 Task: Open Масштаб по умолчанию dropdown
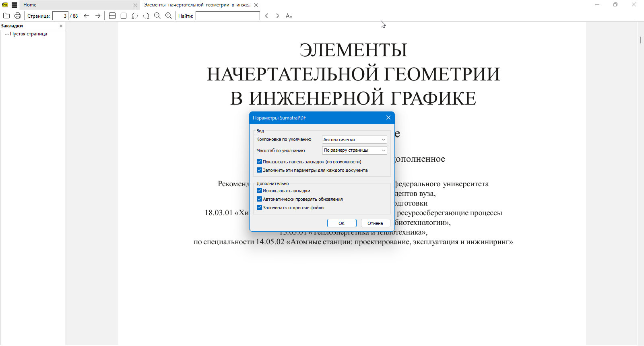pos(354,150)
